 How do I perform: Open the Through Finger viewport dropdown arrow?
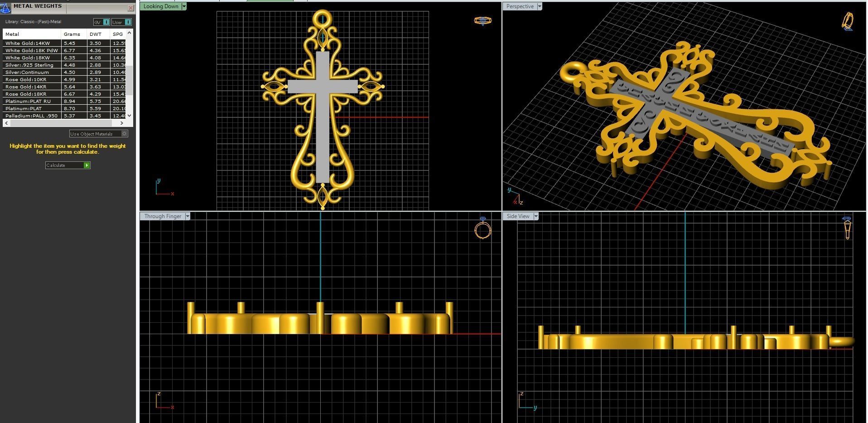click(188, 216)
